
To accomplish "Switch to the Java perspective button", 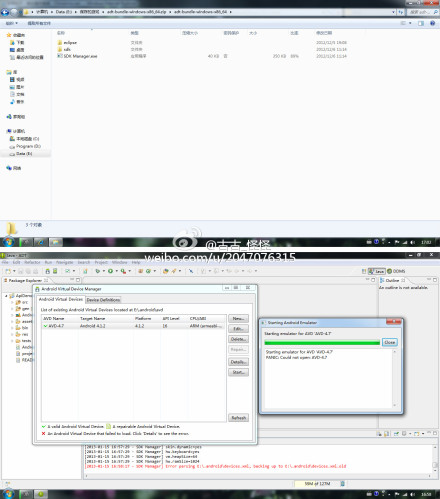I will pyautogui.click(x=377, y=271).
